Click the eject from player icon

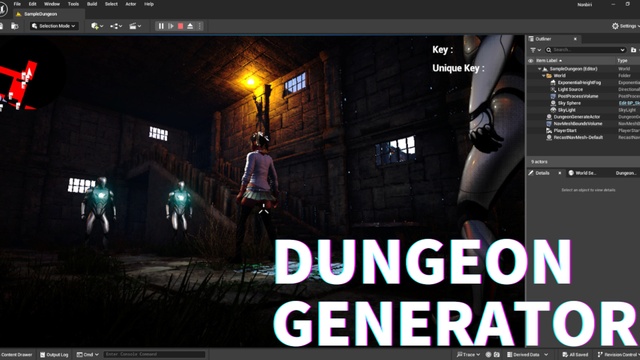pos(190,26)
